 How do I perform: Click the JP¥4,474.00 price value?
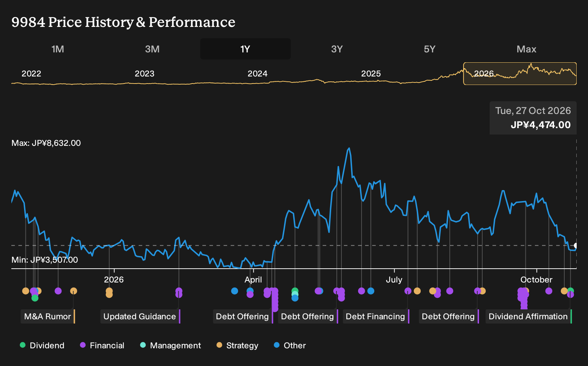tap(541, 125)
